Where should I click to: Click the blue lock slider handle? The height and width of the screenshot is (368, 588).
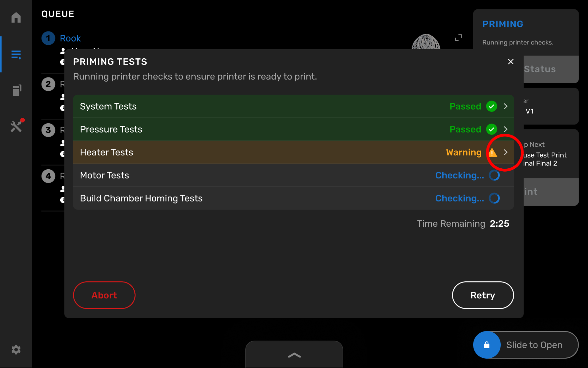point(487,345)
